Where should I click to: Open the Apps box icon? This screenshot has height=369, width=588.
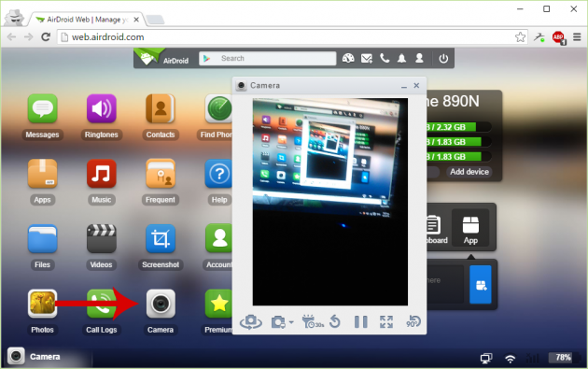tap(42, 174)
